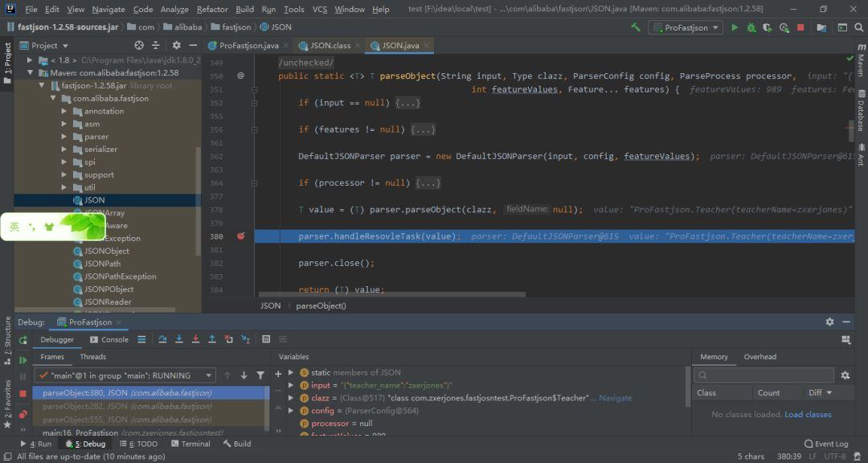Image resolution: width=868 pixels, height=463 pixels.
Task: Open the main thread selector dropdown
Action: tap(125, 375)
